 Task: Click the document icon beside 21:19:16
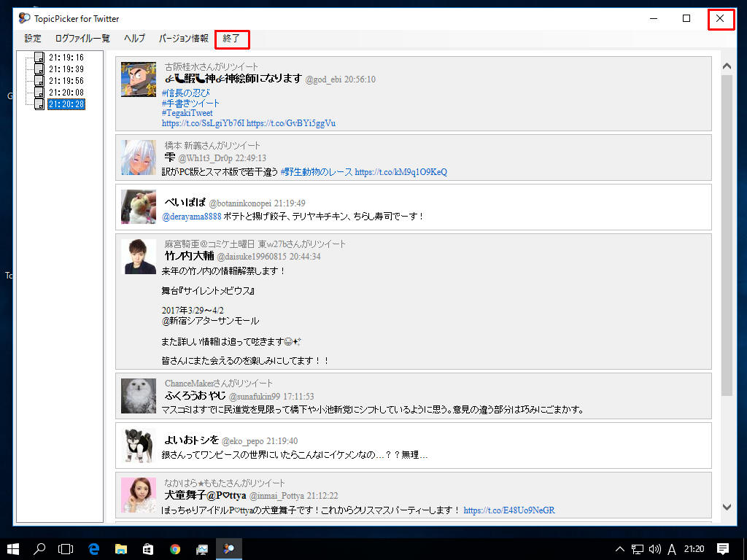(x=39, y=58)
